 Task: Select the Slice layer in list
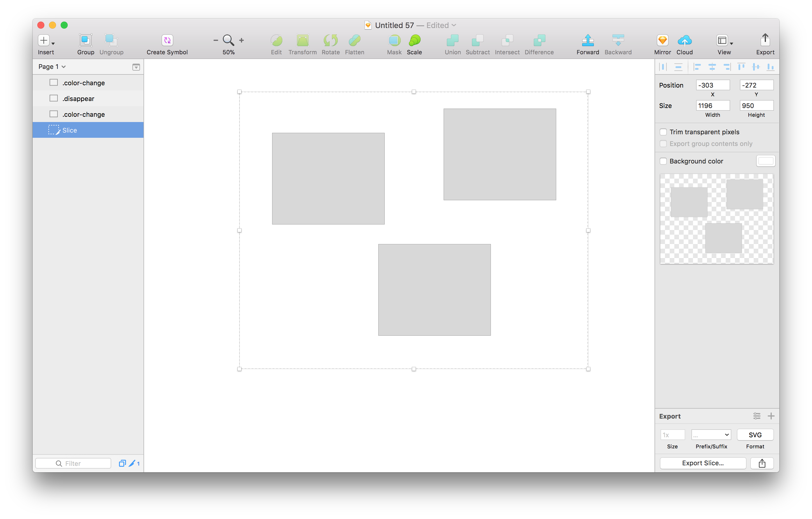click(70, 130)
